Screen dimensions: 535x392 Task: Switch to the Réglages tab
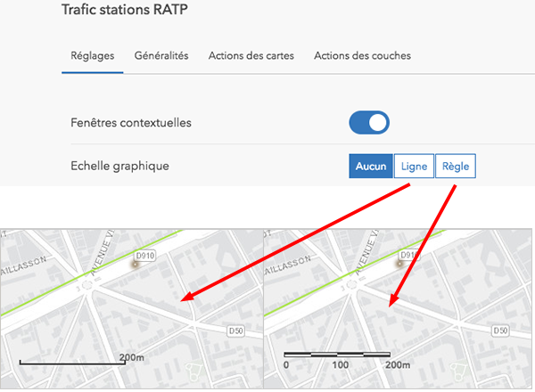pos(93,55)
